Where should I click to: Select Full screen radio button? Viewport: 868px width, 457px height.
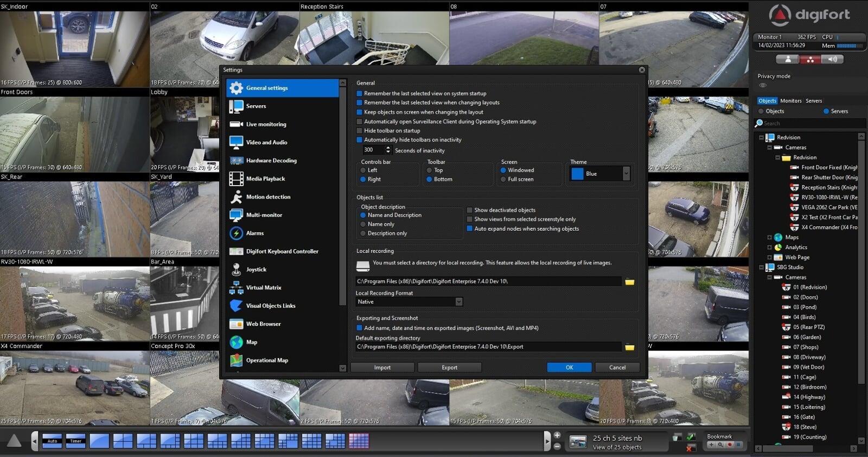tap(503, 179)
